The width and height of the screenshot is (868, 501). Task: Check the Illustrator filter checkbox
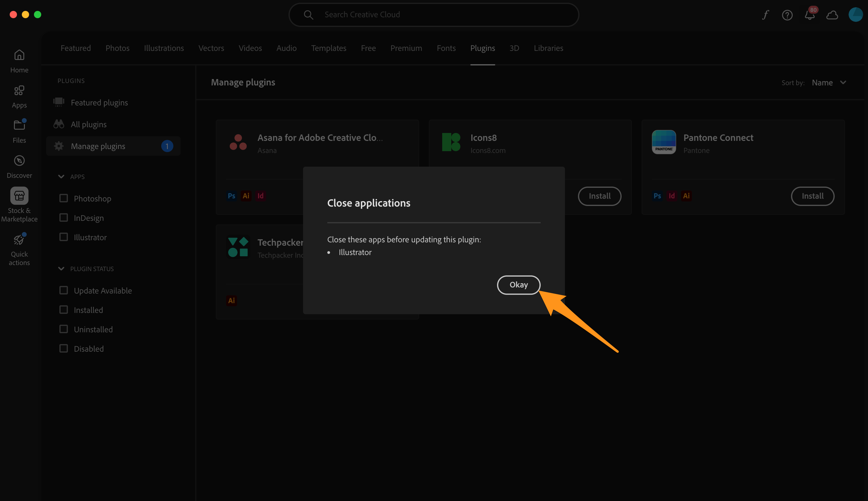coord(64,237)
